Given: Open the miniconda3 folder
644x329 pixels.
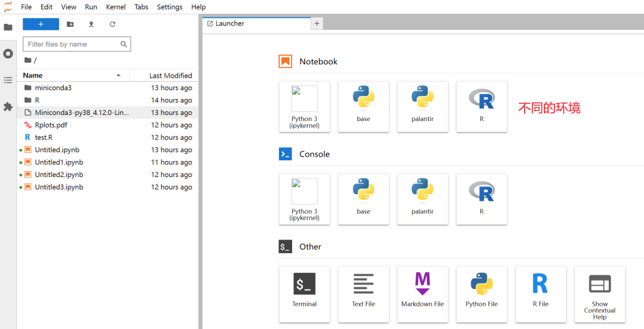Looking at the screenshot, I should click(x=107, y=88).
